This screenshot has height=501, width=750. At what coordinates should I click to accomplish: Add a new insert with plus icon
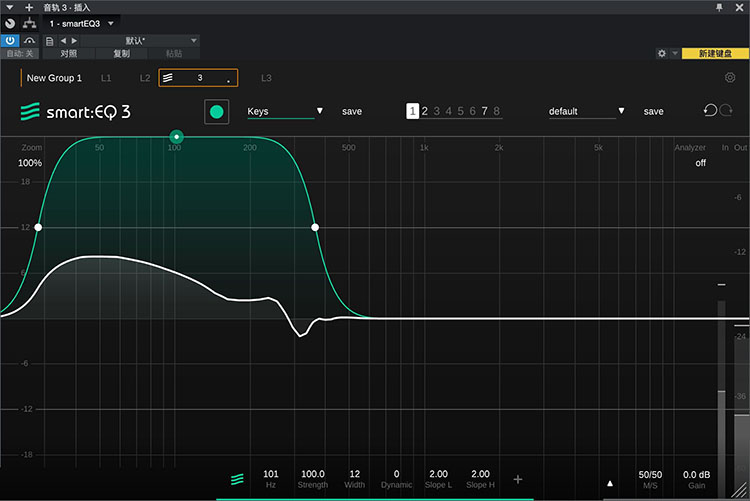coord(29,7)
